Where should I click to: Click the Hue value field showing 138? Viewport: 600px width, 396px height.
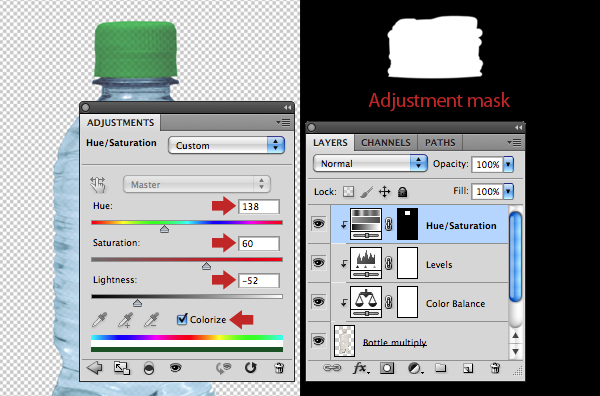tap(259, 207)
